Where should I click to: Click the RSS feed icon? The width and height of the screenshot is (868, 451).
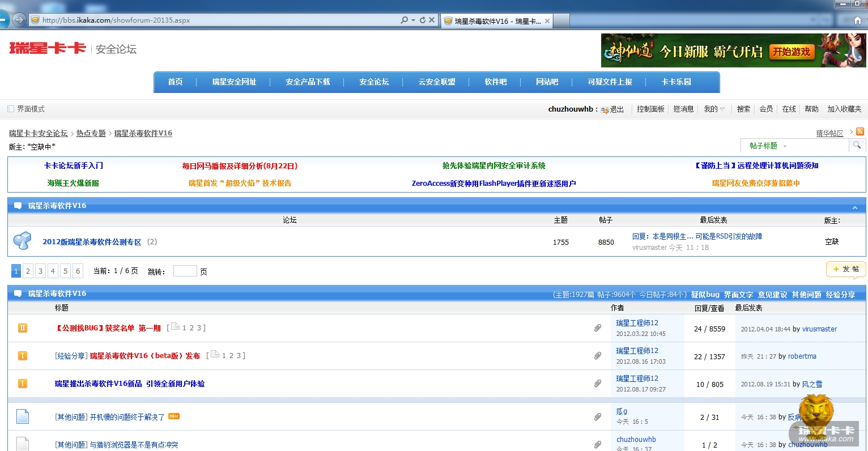point(860,132)
